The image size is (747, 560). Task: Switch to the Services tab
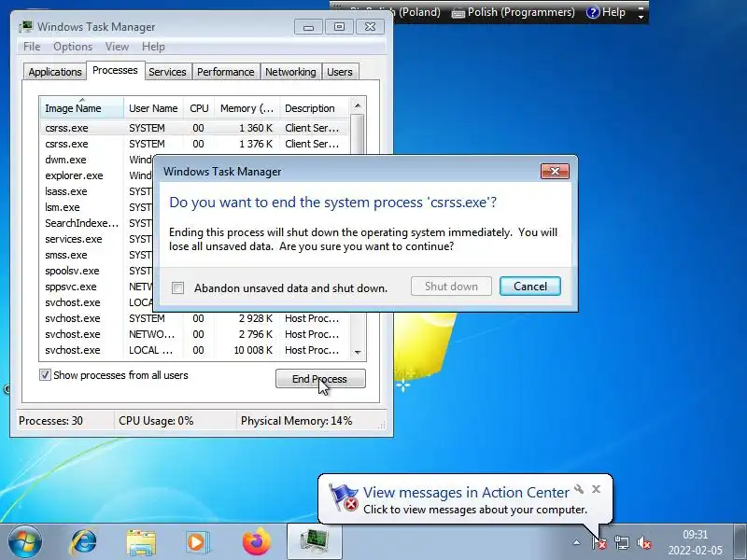(x=167, y=72)
